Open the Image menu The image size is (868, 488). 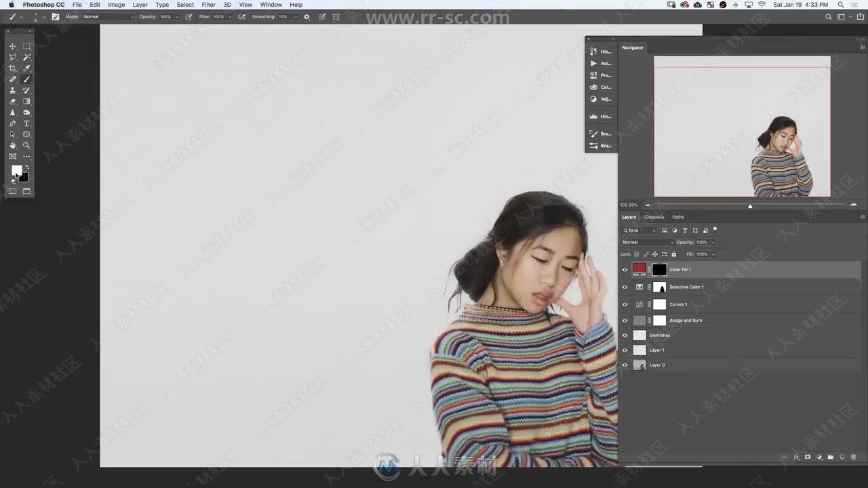(116, 5)
